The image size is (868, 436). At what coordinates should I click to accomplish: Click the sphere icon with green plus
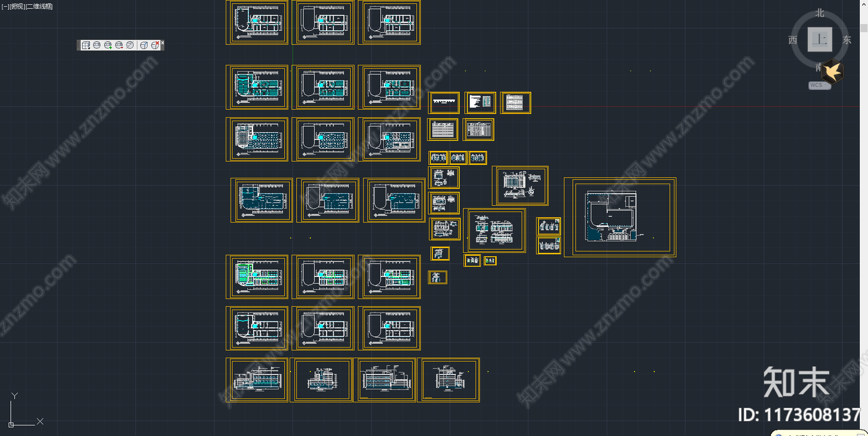point(108,45)
